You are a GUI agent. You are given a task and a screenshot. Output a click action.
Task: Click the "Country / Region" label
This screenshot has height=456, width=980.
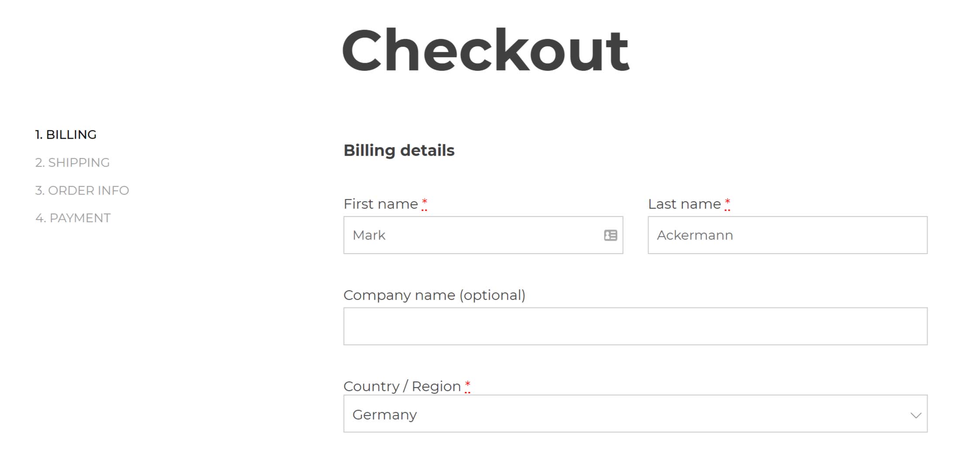point(402,386)
